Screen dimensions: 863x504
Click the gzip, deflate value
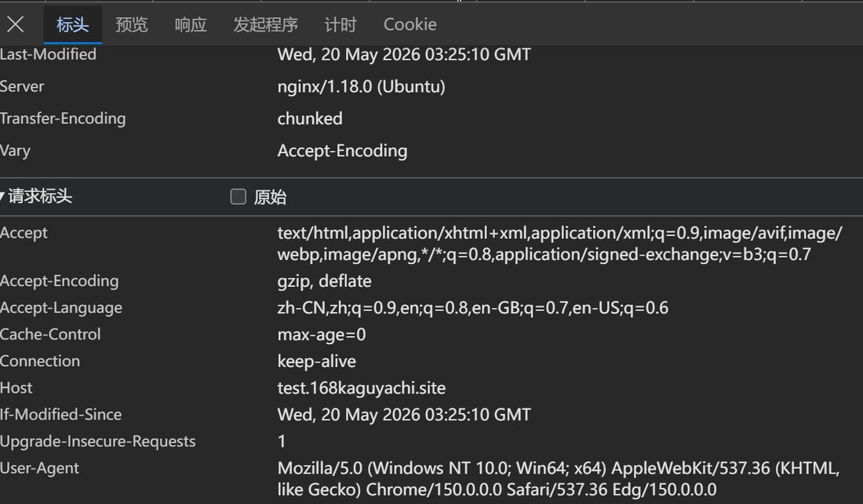click(x=324, y=281)
